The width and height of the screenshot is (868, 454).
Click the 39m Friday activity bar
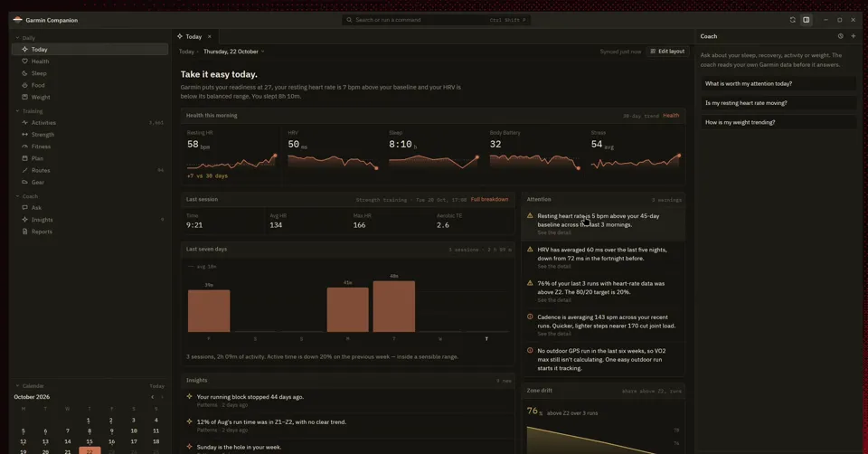(x=209, y=310)
